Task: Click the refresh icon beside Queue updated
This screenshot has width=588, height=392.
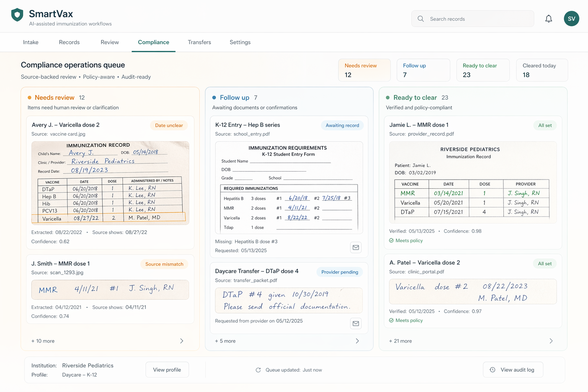Action: click(x=258, y=370)
